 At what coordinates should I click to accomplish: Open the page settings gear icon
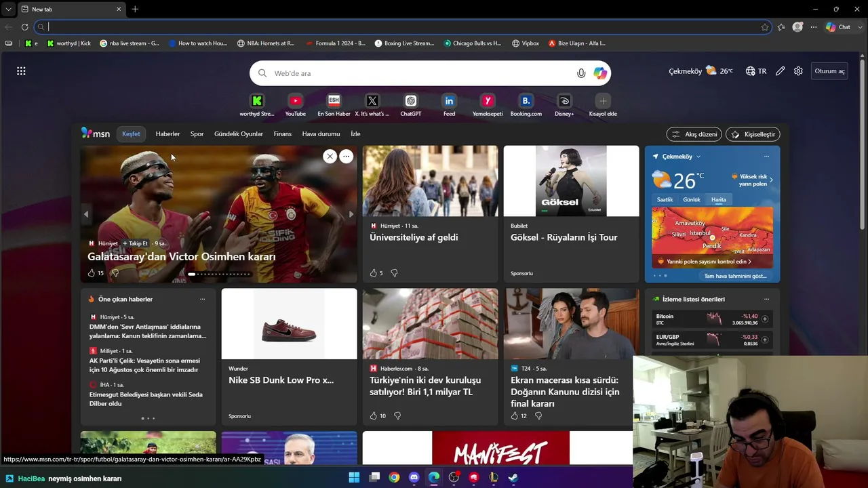tap(798, 71)
